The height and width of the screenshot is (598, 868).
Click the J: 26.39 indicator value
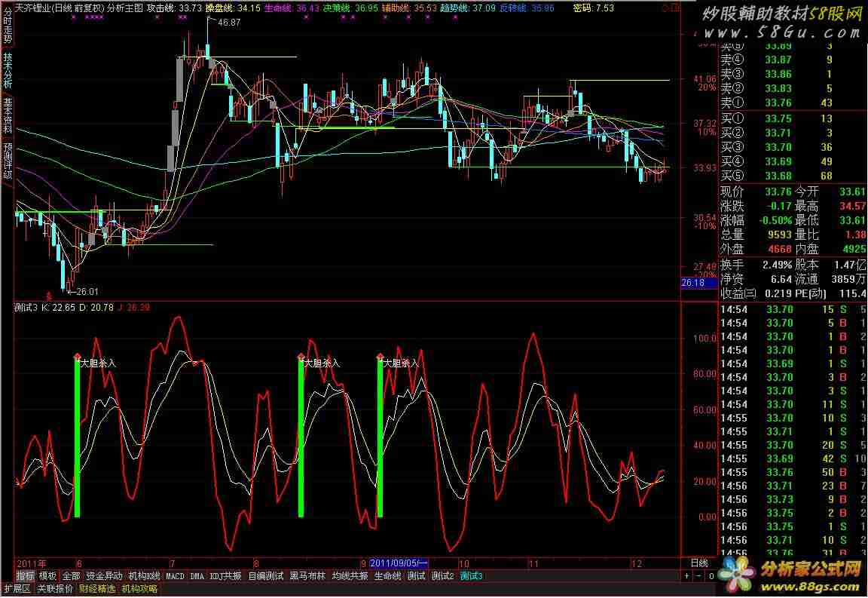click(x=134, y=308)
